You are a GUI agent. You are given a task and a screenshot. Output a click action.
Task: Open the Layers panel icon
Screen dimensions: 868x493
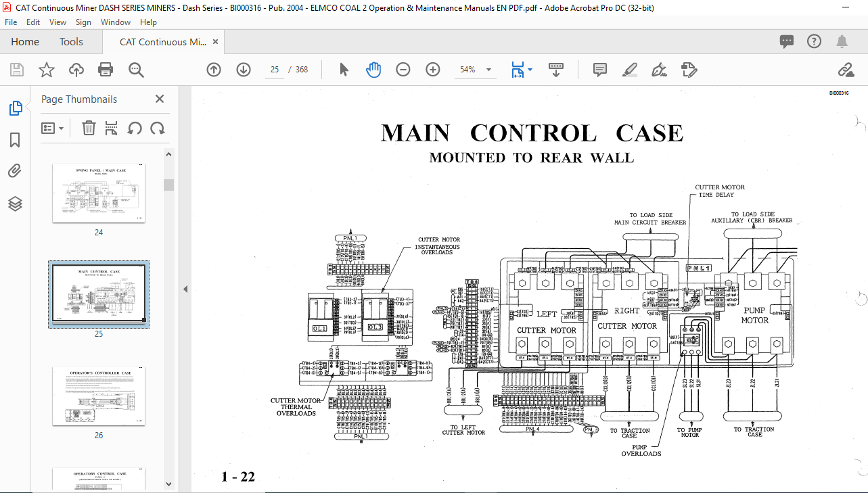click(x=15, y=204)
